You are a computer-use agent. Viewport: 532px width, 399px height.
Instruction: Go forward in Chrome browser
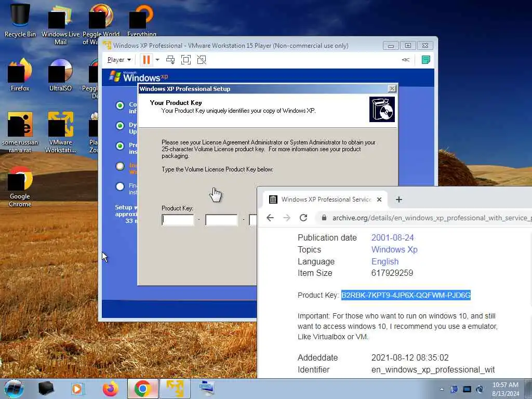tap(287, 218)
